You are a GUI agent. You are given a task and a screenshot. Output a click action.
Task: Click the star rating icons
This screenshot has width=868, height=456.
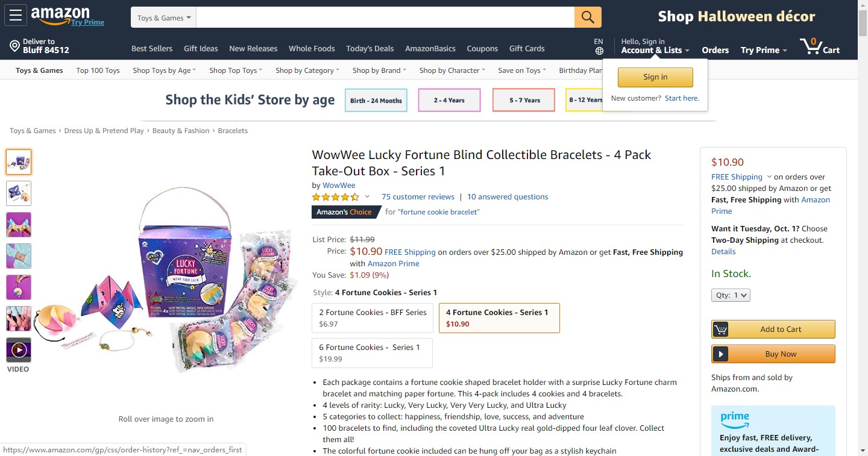(x=335, y=197)
